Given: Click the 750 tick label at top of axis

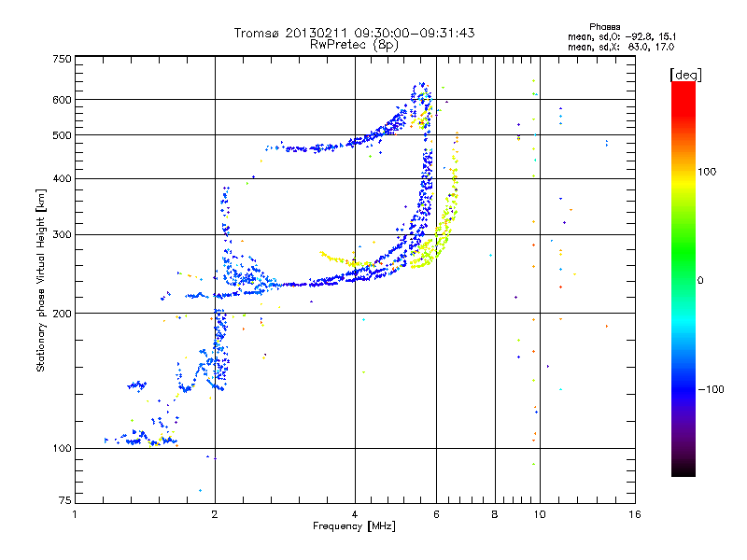Looking at the screenshot, I should click(62, 59).
